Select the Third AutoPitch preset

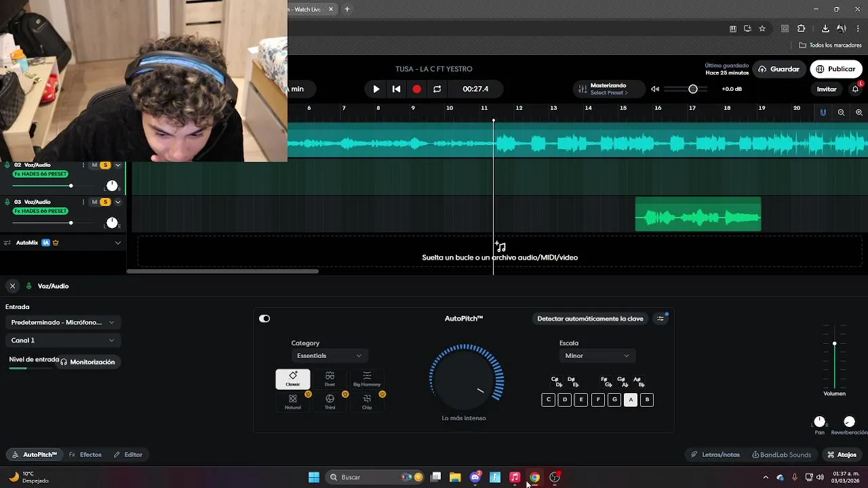[330, 401]
